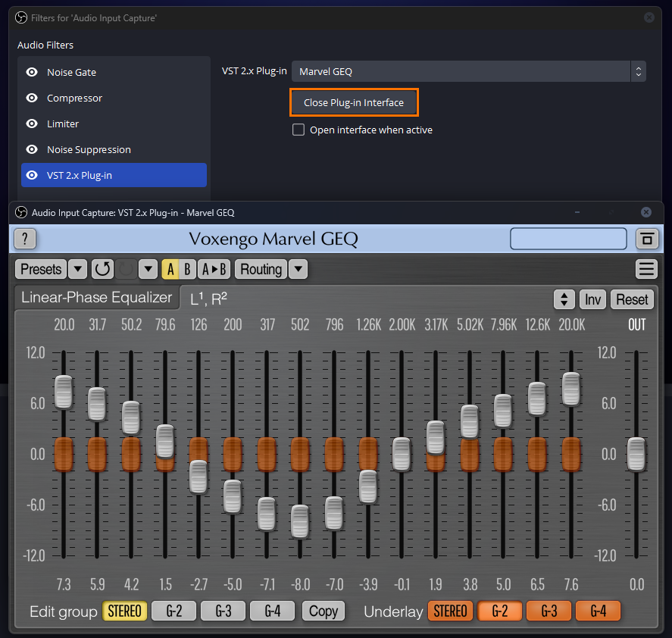The width and height of the screenshot is (672, 638).
Task: Click the 126 Hz band slider handle
Action: tap(198, 477)
